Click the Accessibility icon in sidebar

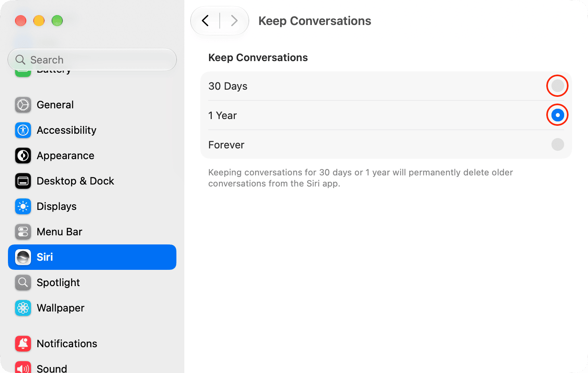(23, 130)
